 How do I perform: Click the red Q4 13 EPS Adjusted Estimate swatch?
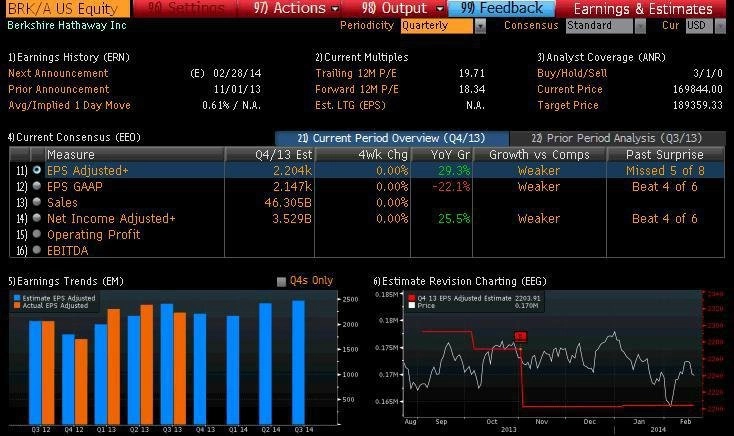point(411,298)
